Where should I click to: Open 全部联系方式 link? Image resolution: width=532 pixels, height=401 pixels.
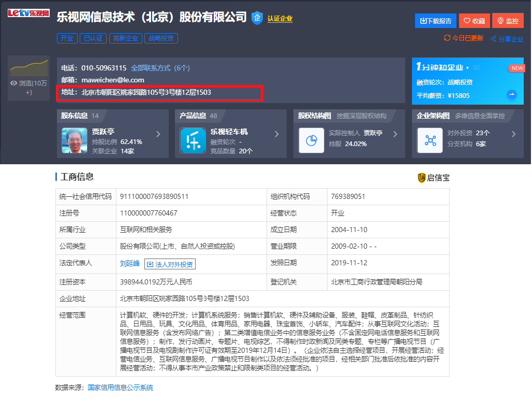(160, 68)
